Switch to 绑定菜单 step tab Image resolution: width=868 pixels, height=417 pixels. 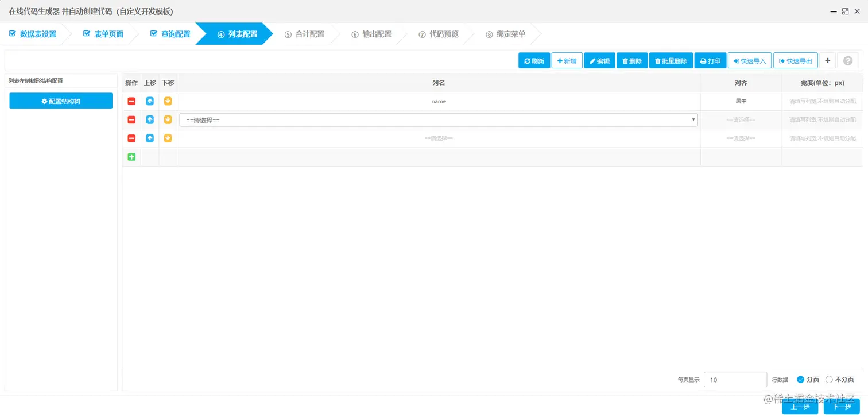pyautogui.click(x=506, y=34)
